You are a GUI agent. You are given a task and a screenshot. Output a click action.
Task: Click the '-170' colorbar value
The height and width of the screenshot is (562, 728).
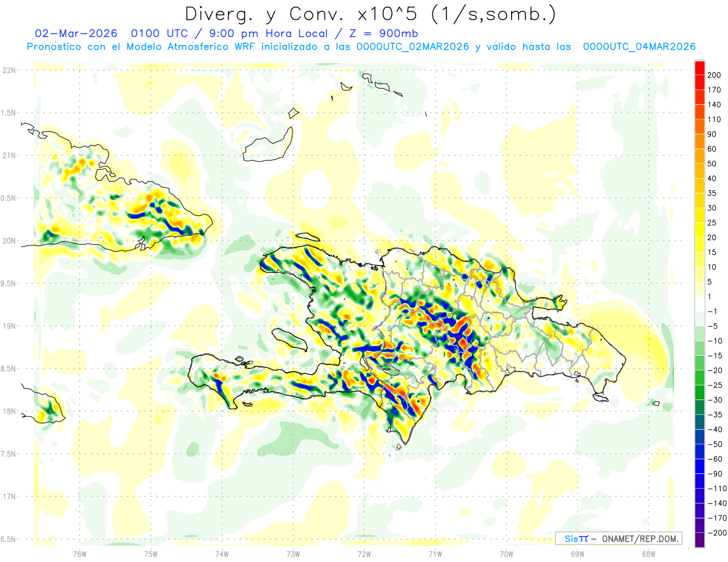718,518
